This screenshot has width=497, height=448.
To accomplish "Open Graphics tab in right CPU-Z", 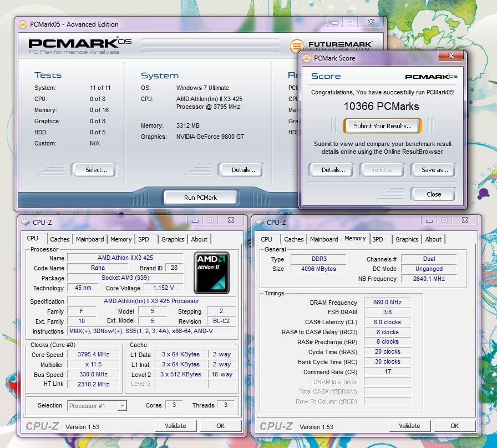I will click(x=407, y=239).
